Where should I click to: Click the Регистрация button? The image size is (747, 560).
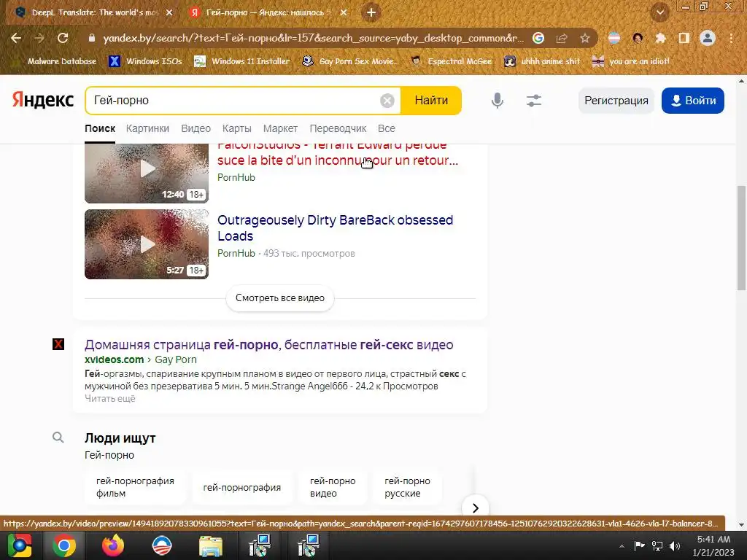click(616, 101)
